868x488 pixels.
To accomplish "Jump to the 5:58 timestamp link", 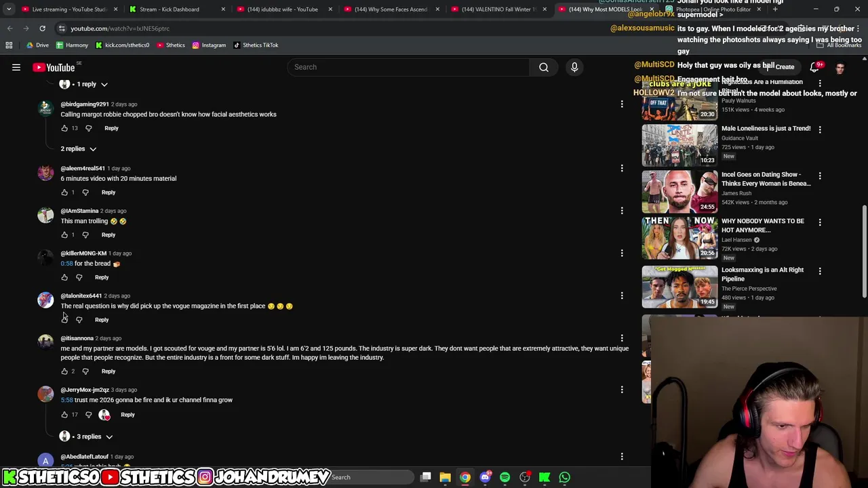I will [66, 400].
